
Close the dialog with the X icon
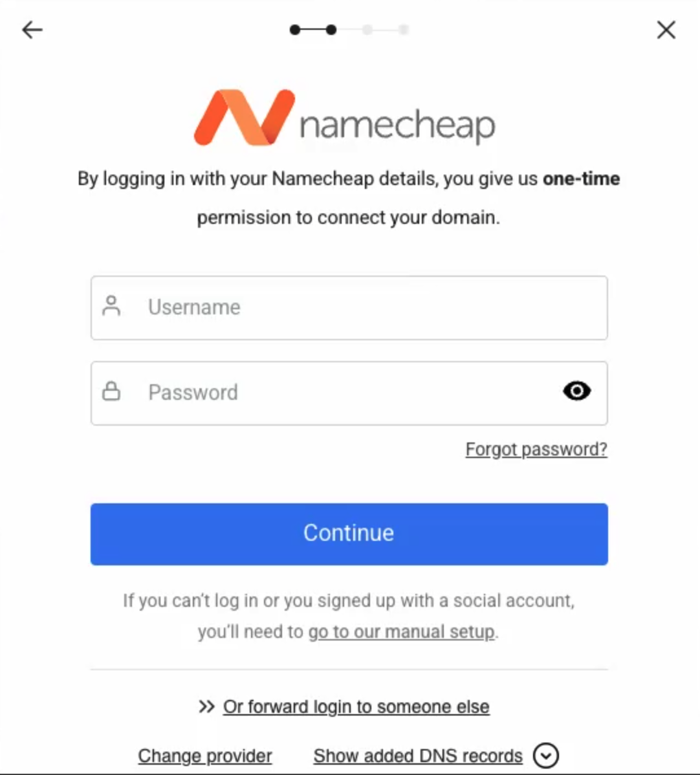tap(666, 30)
